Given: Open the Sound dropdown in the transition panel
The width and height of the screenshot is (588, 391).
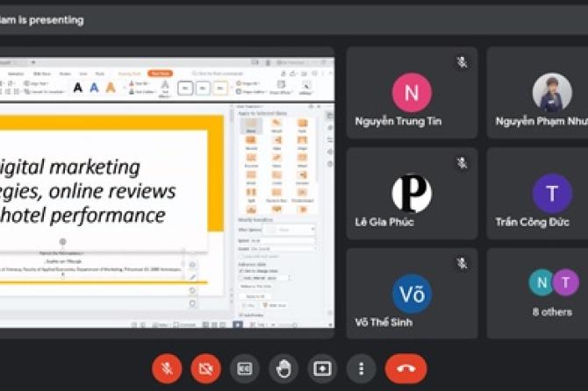Looking at the screenshot, I should [283, 248].
